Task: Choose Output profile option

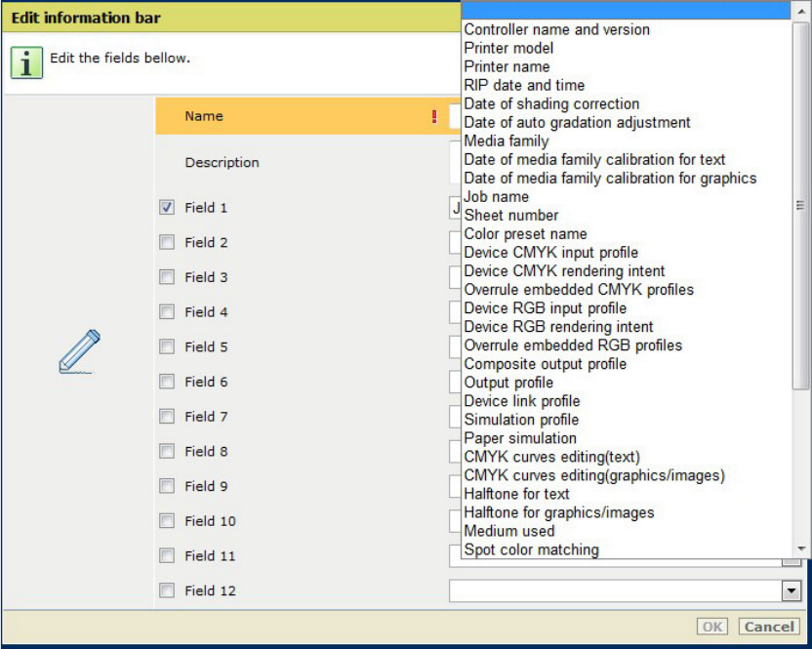Action: point(508,382)
